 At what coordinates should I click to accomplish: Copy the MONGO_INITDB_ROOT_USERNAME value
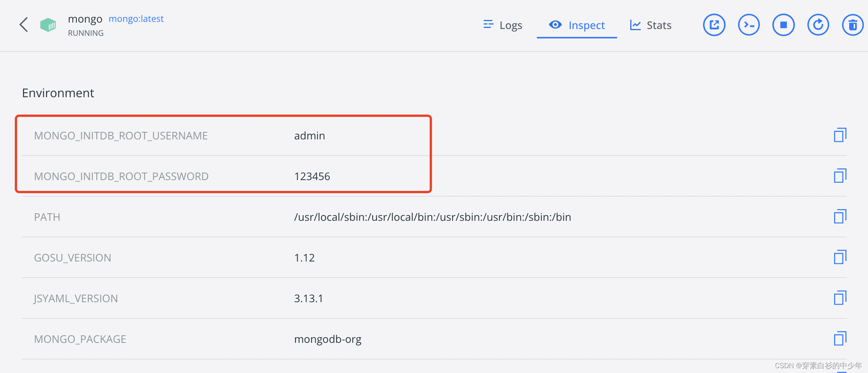(840, 135)
